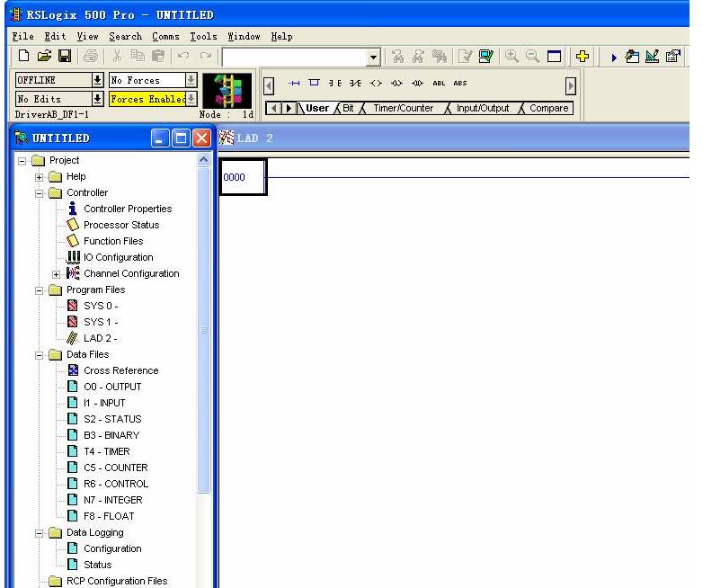
Task: Open the No Edits dropdown arrow
Action: (x=97, y=99)
